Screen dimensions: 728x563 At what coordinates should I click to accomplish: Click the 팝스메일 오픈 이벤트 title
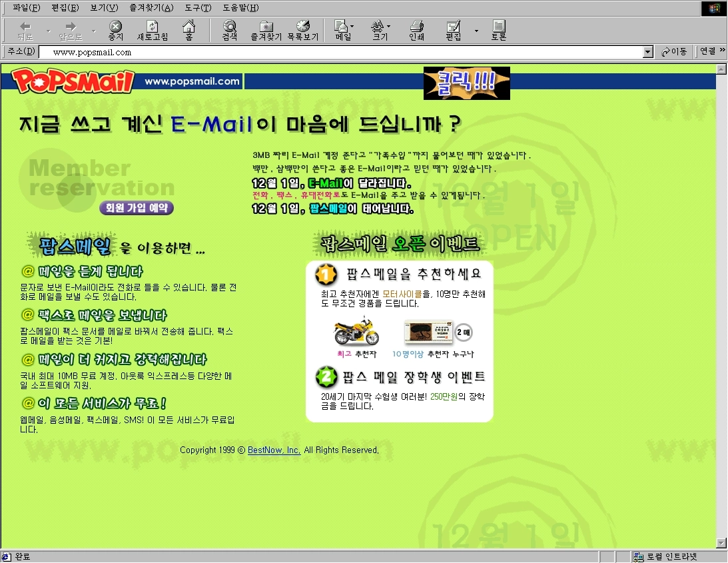(400, 243)
